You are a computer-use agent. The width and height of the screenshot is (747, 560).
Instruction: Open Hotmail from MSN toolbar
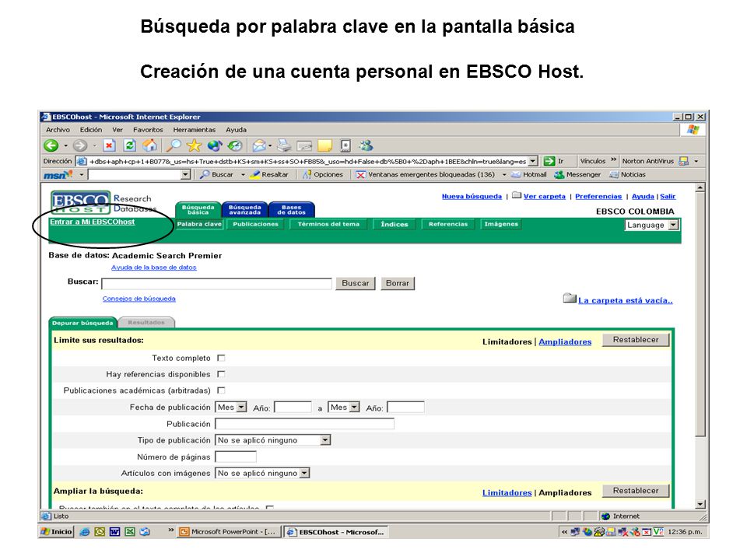click(x=529, y=175)
